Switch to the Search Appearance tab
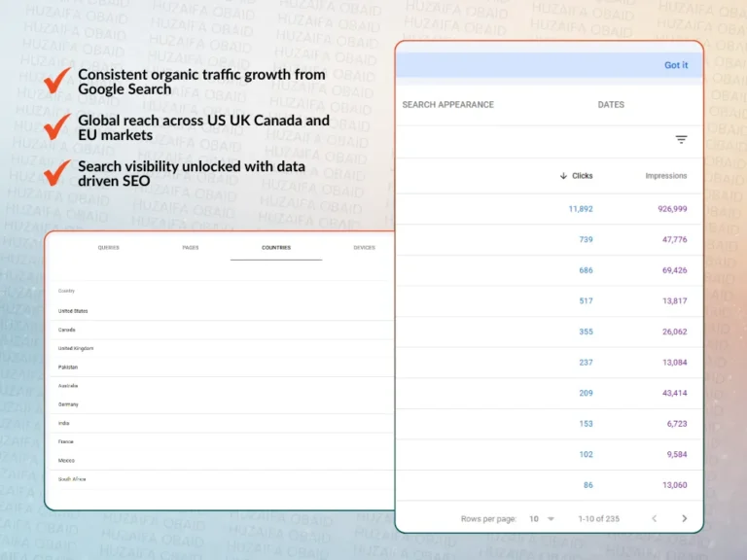This screenshot has height=560, width=747. pos(447,105)
